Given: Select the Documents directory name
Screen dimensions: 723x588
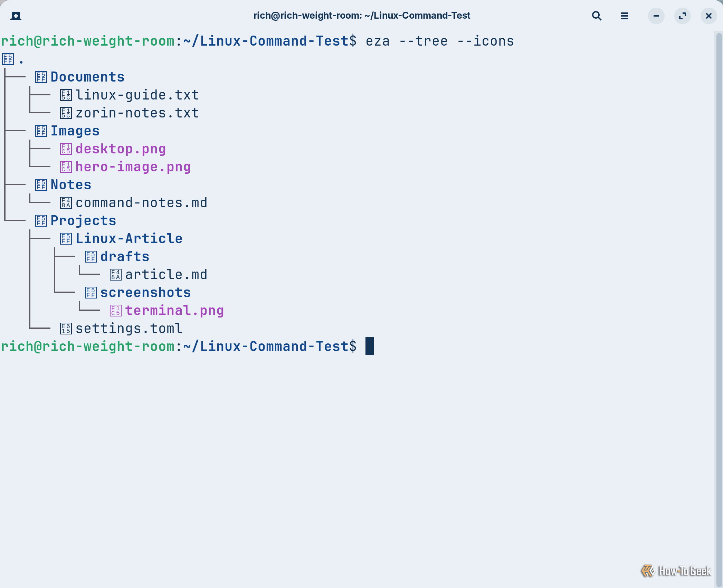Looking at the screenshot, I should (x=87, y=77).
